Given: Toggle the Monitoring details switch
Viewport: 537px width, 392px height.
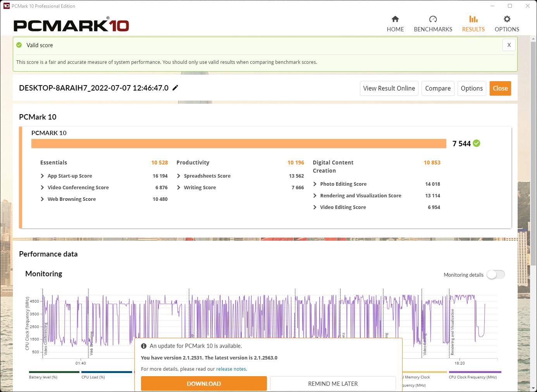Looking at the screenshot, I should point(496,275).
